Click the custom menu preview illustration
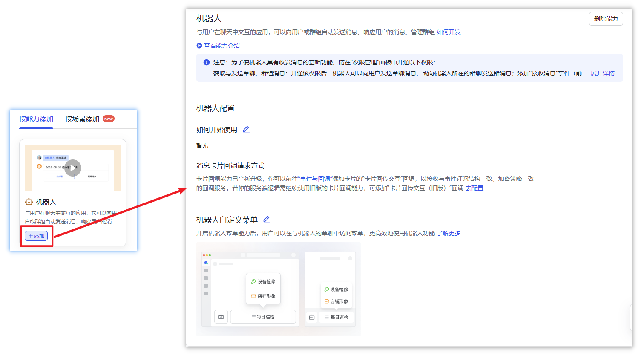 click(x=279, y=289)
